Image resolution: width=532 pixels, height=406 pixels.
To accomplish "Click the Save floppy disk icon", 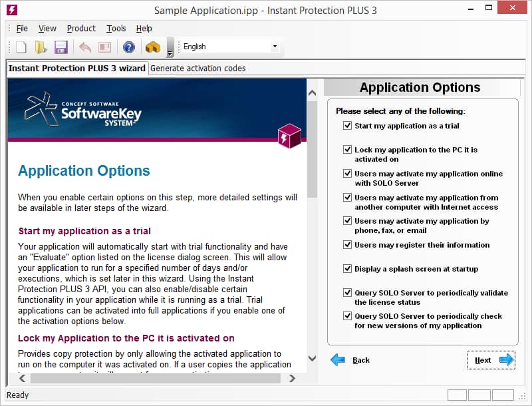I will (61, 47).
